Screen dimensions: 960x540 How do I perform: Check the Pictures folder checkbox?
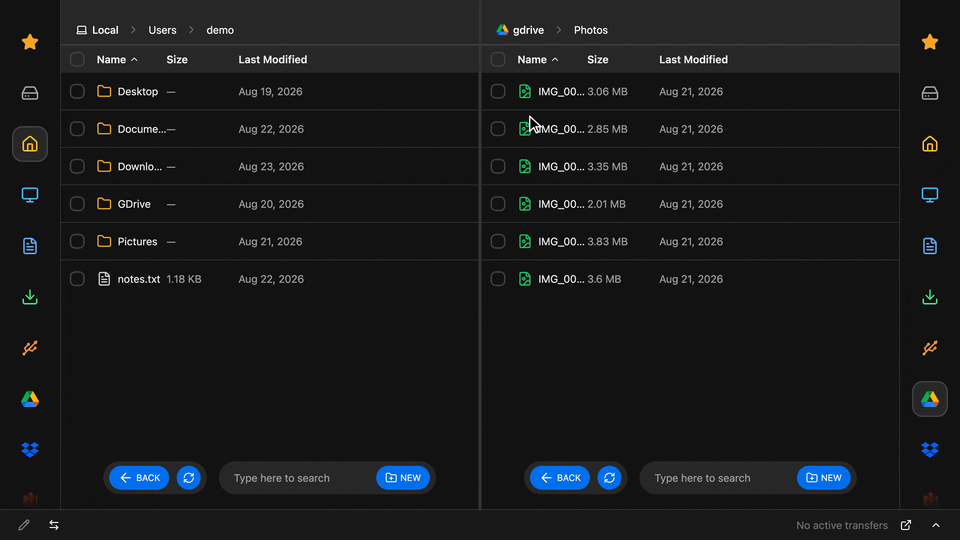[x=77, y=241]
